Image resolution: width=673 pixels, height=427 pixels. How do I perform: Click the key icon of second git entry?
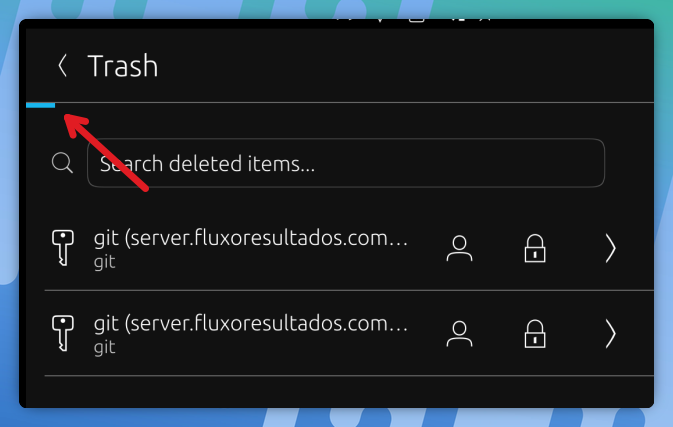click(x=63, y=333)
